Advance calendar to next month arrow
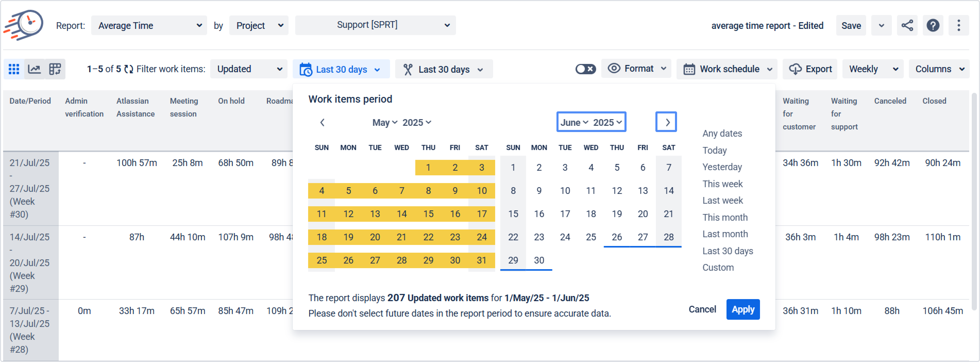 click(666, 122)
